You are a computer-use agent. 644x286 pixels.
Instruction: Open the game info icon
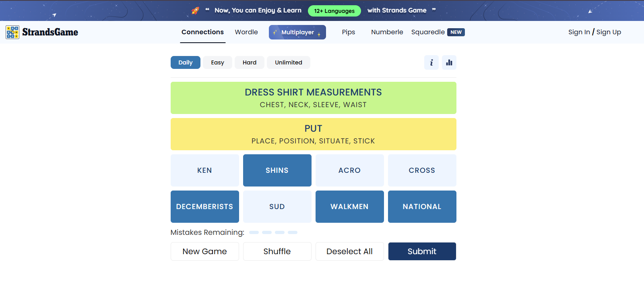point(431,62)
